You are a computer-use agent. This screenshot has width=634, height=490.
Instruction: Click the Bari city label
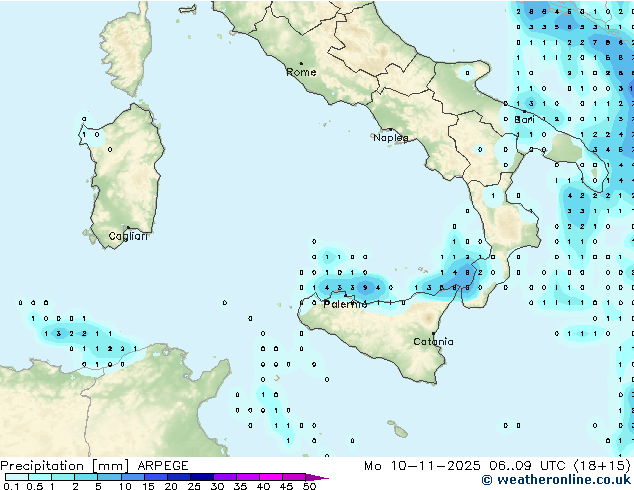pyautogui.click(x=524, y=120)
